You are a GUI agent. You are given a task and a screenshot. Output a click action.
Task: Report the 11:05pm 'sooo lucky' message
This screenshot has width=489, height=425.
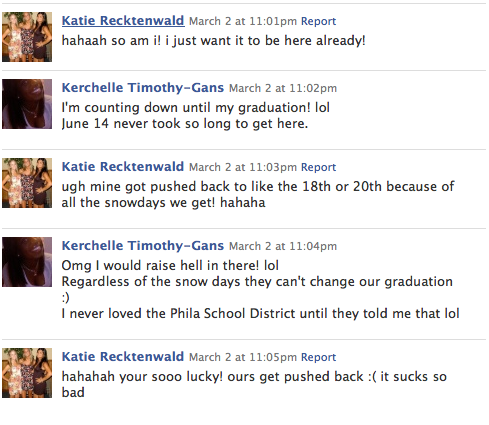click(x=318, y=357)
